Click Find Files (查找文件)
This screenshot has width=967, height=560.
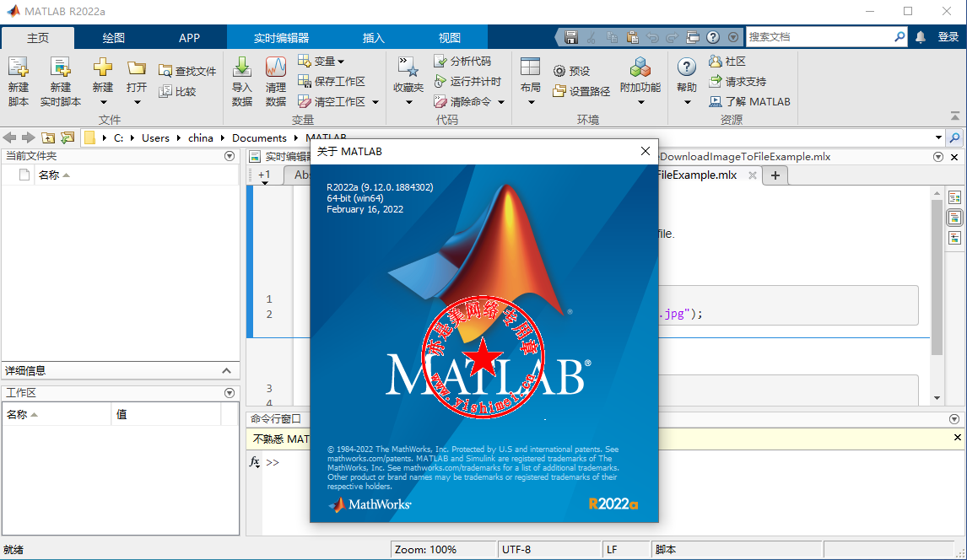pos(186,71)
